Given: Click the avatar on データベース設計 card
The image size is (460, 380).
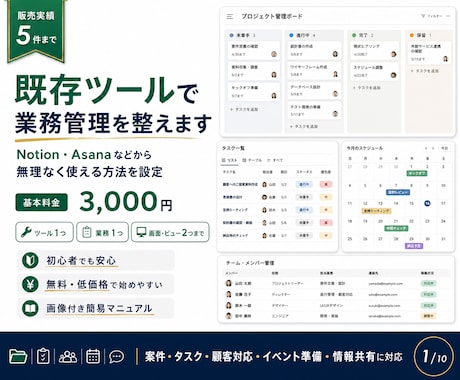Looking at the screenshot, I should coord(335,94).
